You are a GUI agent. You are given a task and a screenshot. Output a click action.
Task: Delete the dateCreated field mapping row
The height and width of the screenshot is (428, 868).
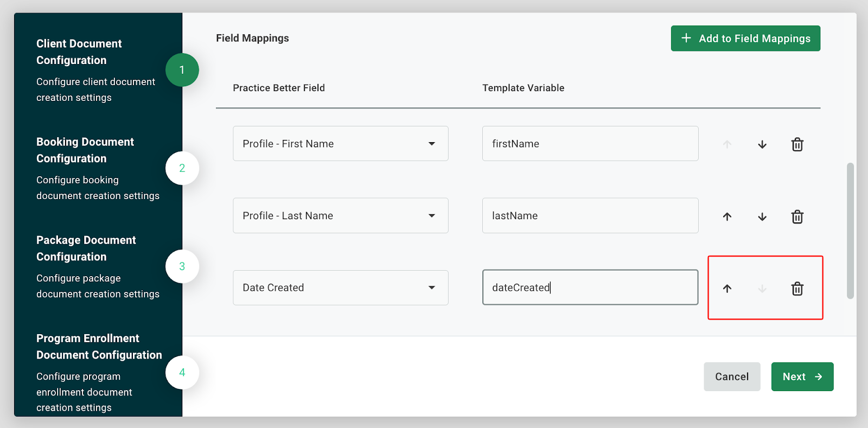tap(797, 289)
